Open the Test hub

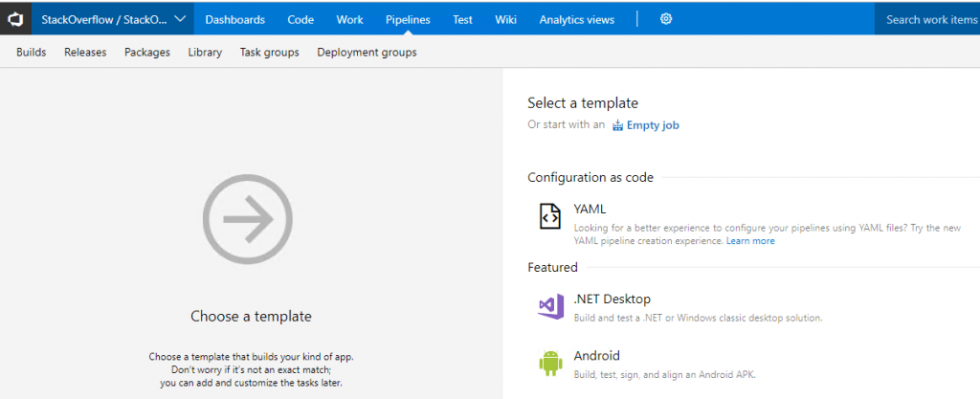tap(462, 19)
